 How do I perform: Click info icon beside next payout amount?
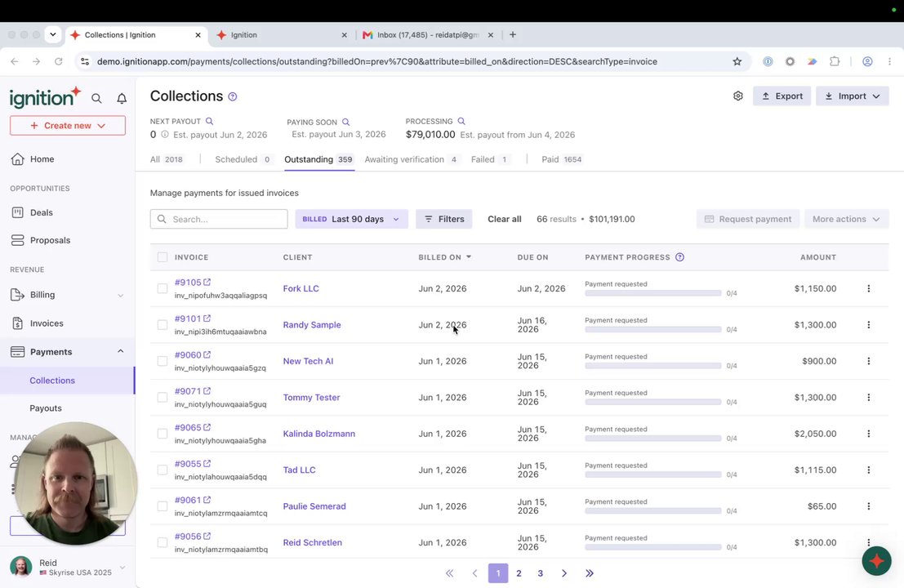(x=165, y=134)
